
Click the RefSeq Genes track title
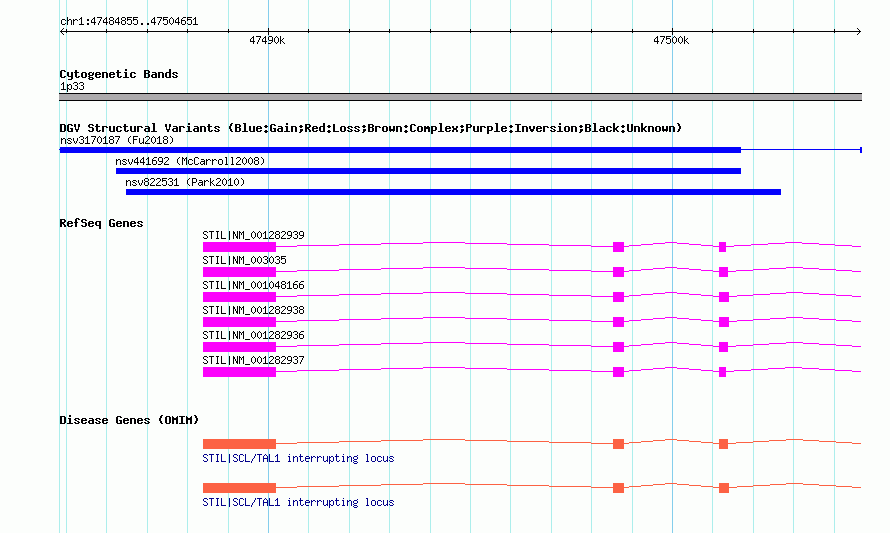point(101,223)
